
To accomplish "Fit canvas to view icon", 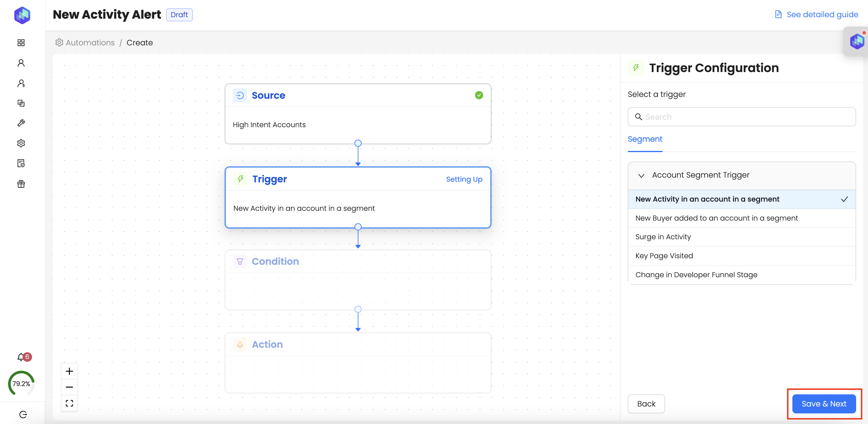I will coord(69,403).
